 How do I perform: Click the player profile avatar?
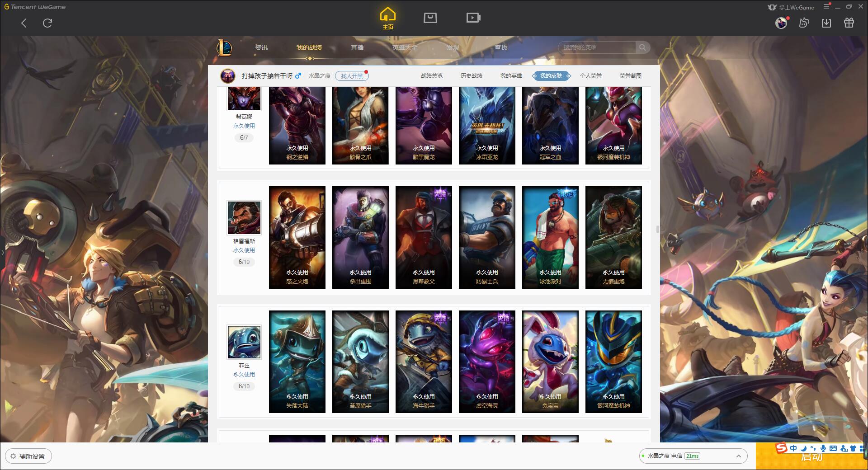(x=228, y=76)
